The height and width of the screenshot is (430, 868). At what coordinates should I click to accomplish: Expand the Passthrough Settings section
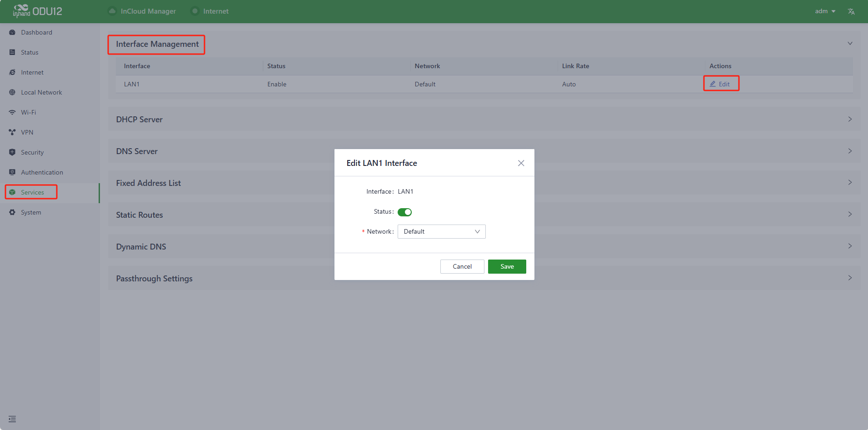point(849,278)
